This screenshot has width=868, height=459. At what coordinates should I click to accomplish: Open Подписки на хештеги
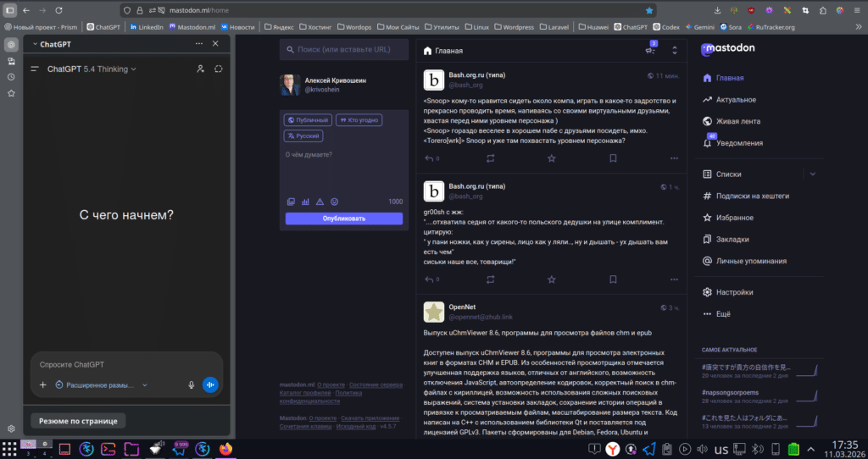746,196
